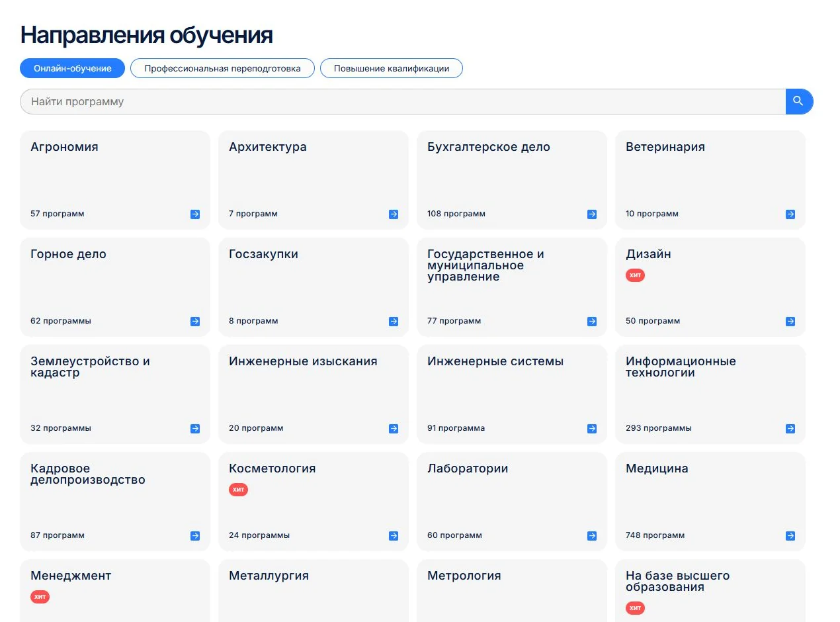
Task: Open the Металлургия direction title
Action: click(x=269, y=576)
